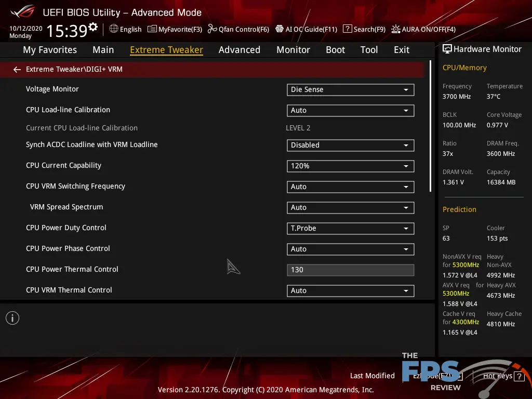Select CPU Load-line Calibration label
The width and height of the screenshot is (532, 399).
tap(68, 110)
